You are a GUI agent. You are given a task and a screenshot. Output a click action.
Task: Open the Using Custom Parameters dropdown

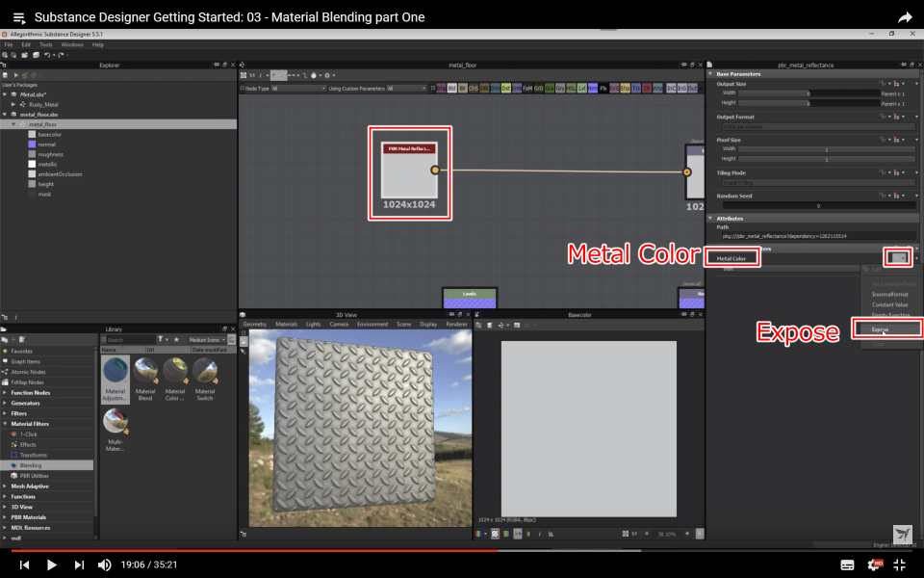click(406, 89)
